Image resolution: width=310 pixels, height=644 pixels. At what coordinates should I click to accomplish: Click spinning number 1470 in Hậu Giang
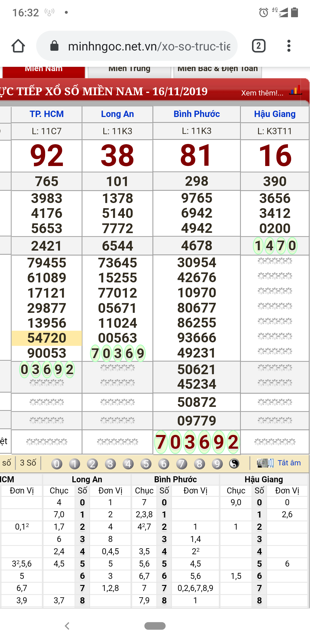(x=275, y=246)
